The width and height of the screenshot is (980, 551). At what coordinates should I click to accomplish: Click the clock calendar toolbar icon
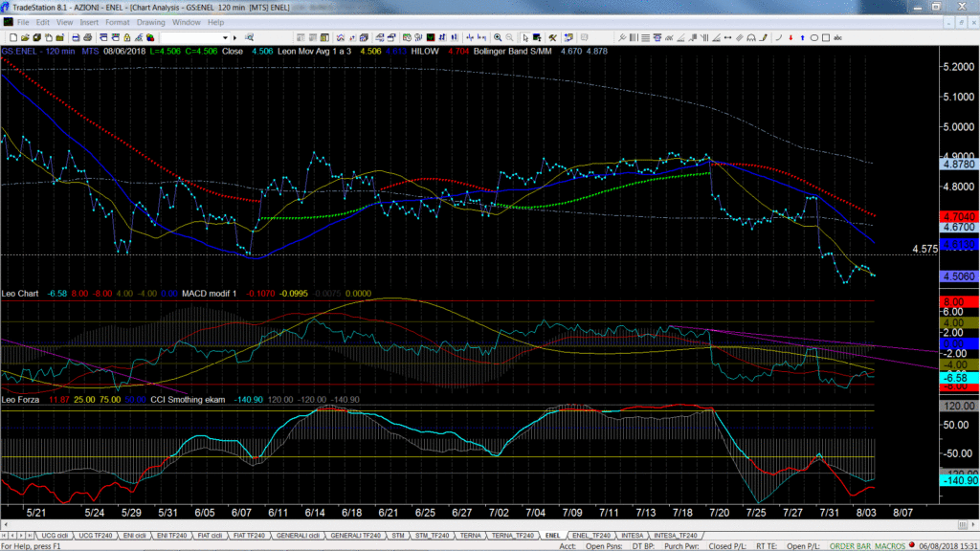tap(407, 38)
